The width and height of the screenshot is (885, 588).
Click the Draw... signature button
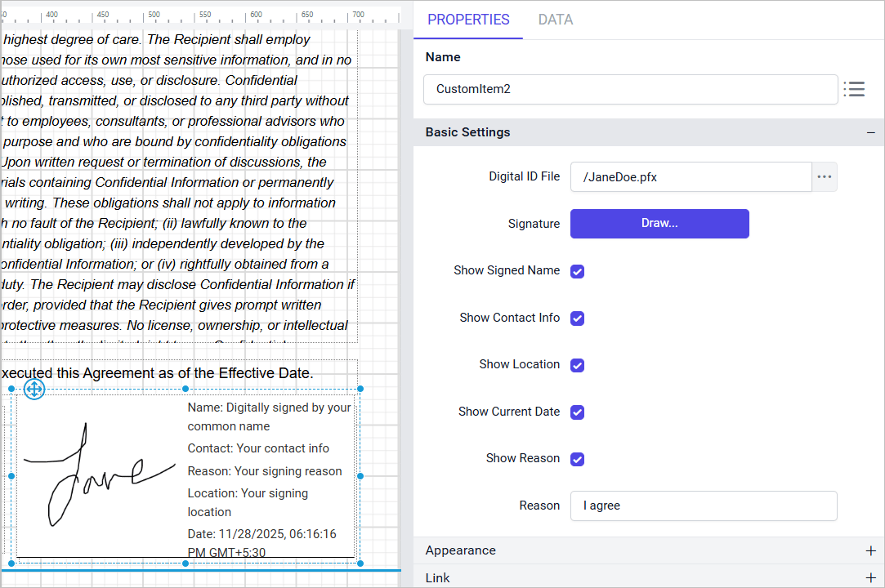(659, 224)
